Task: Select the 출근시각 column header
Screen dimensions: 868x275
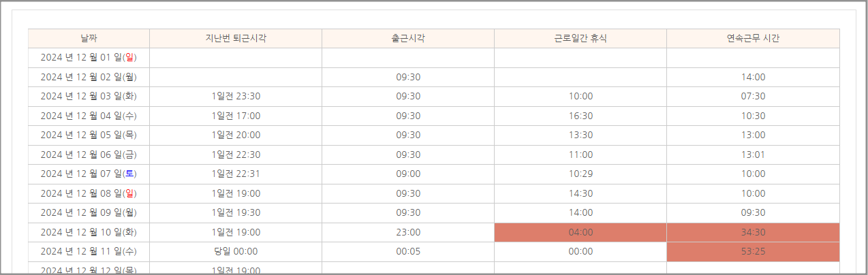Action: (408, 39)
